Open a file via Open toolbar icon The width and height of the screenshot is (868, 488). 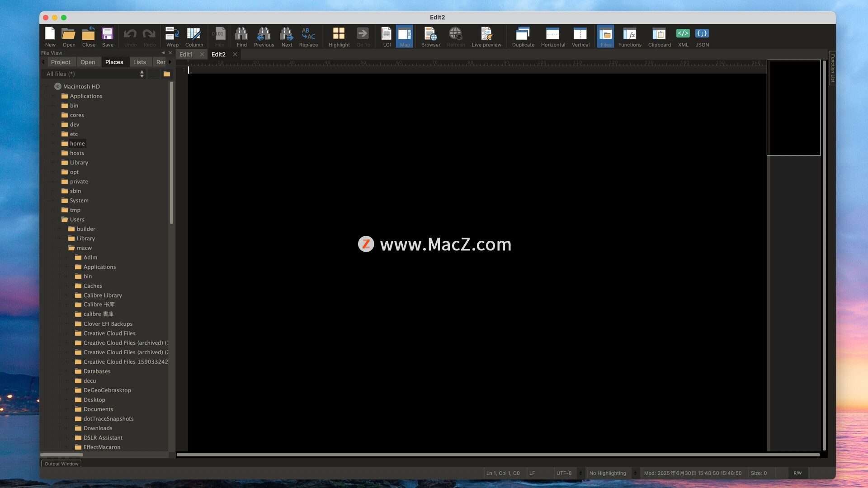tap(69, 37)
